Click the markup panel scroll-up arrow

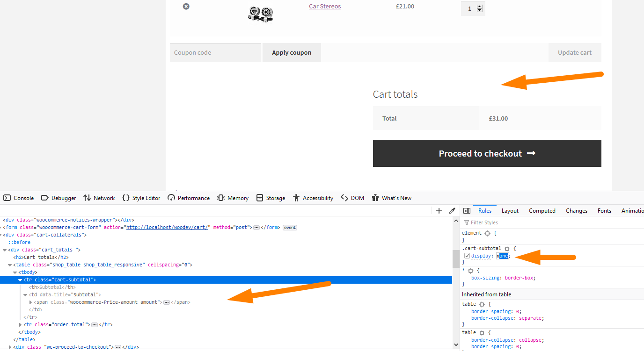pyautogui.click(x=456, y=221)
